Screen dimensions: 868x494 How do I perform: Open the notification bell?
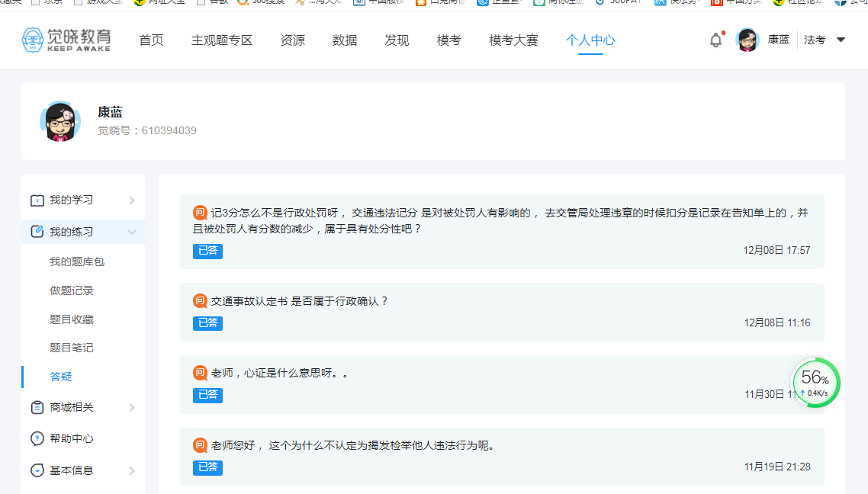click(x=715, y=40)
